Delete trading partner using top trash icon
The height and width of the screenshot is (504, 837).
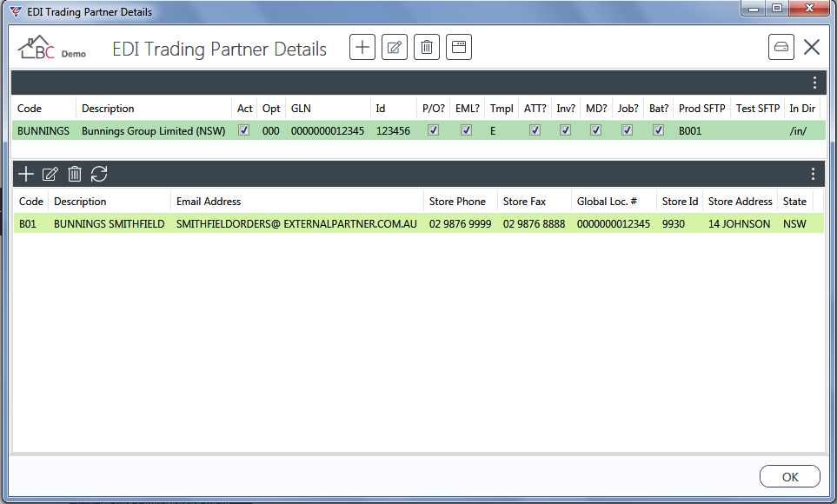pos(427,47)
